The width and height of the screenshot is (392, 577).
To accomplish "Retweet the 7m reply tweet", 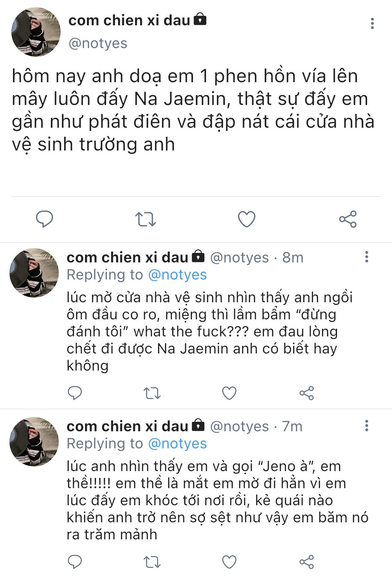I will [x=152, y=562].
